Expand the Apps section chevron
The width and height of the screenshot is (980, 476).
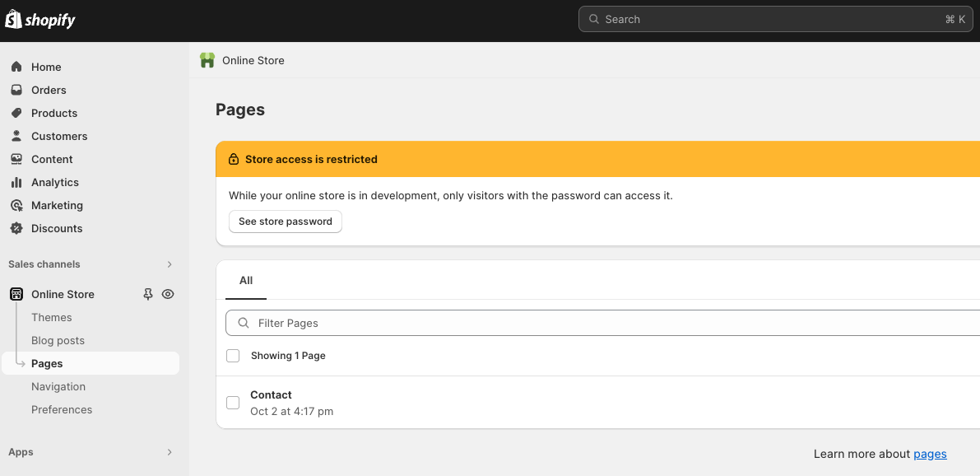(170, 452)
